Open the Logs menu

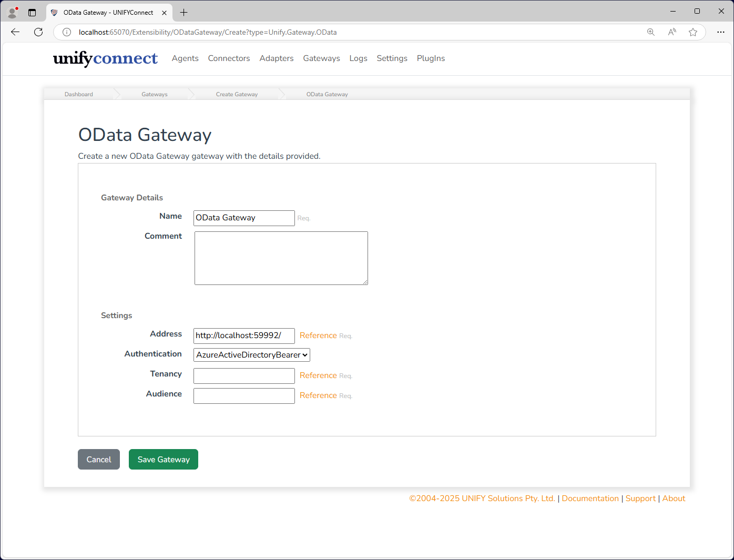[358, 58]
